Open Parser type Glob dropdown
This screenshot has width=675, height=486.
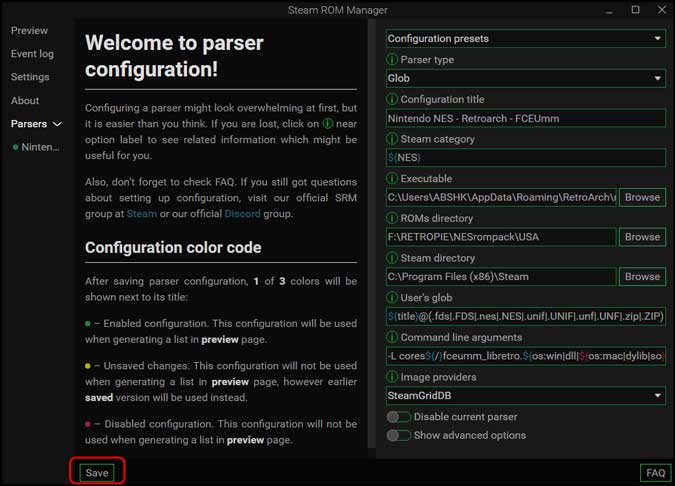point(526,78)
